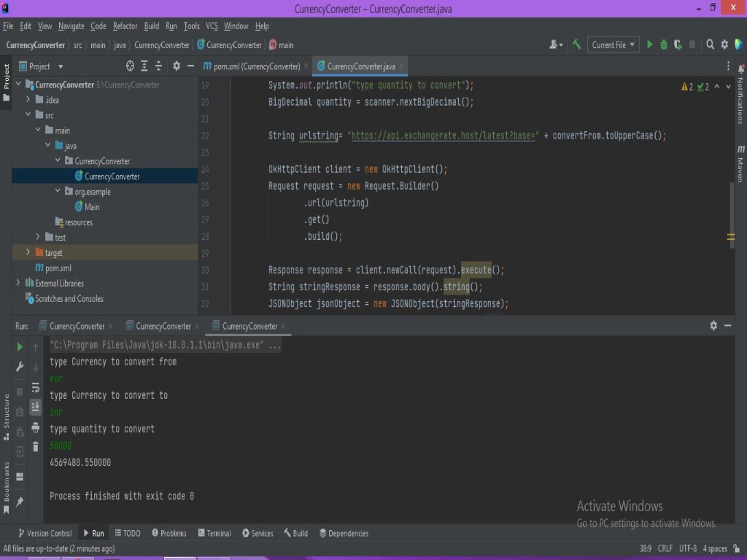The height and width of the screenshot is (560, 747).
Task: Rerun program in Run panel
Action: tap(20, 347)
